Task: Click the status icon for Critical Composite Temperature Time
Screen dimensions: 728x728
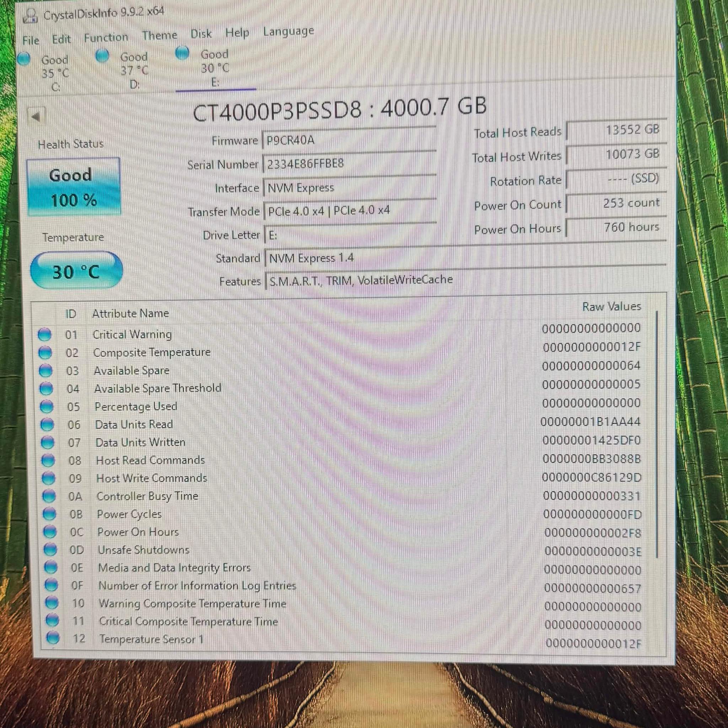Action: coord(52,621)
